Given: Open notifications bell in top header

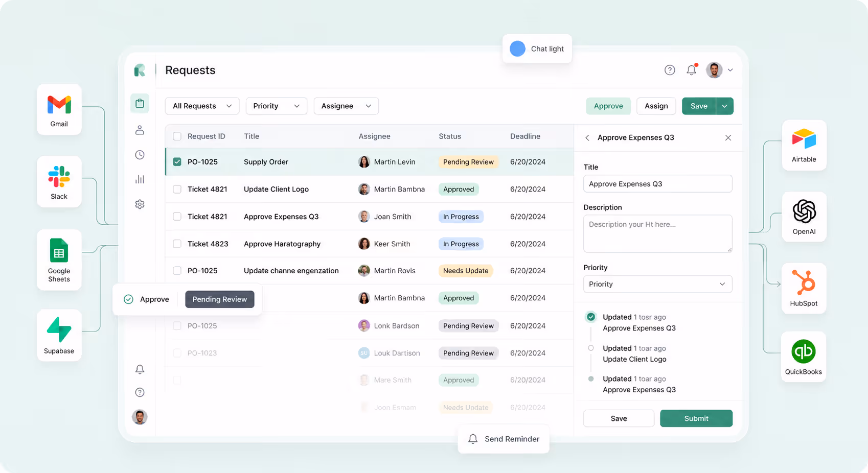Looking at the screenshot, I should pyautogui.click(x=692, y=69).
